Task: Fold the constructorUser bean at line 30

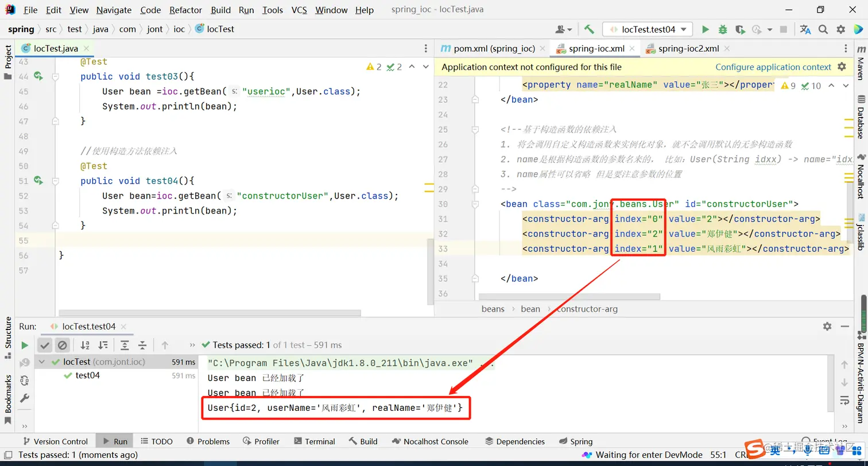Action: point(475,204)
